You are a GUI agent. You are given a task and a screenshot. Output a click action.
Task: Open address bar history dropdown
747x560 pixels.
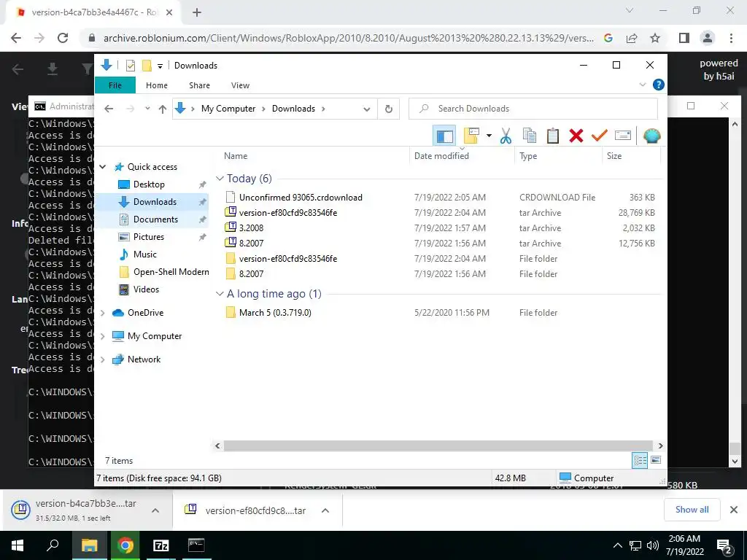coord(366,109)
